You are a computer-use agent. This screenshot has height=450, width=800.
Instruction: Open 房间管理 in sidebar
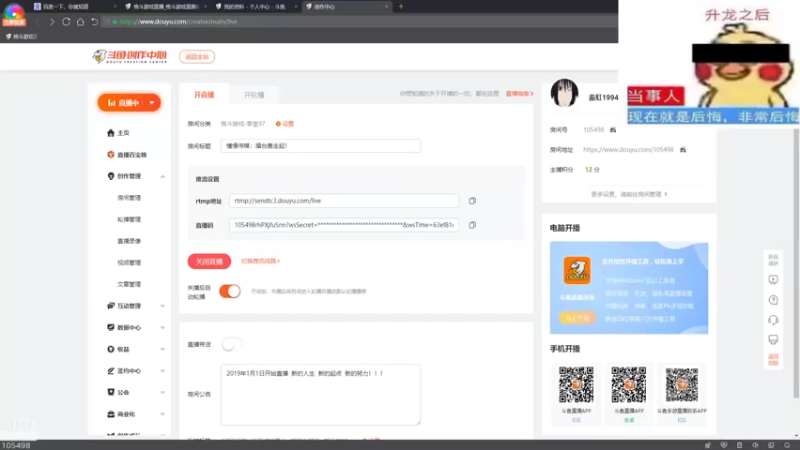(129, 198)
